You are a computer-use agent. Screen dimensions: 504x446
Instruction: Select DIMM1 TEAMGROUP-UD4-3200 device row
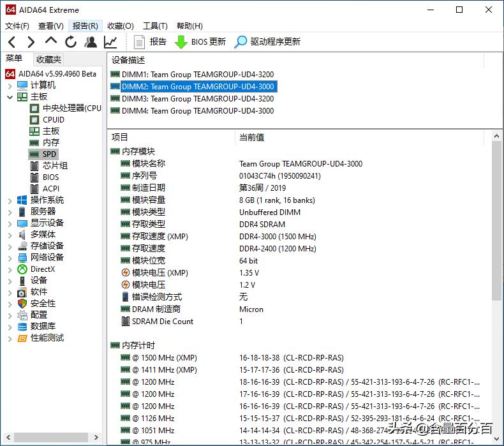[192, 75]
